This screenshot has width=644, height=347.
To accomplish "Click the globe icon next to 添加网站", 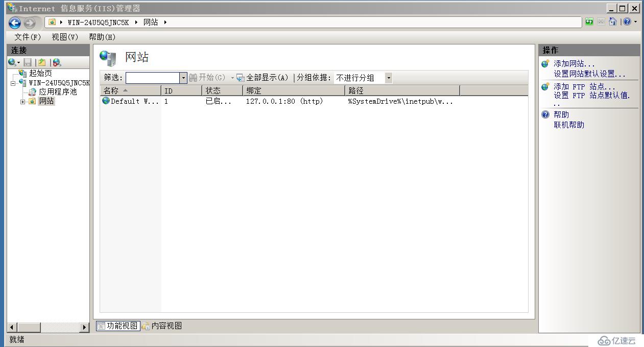I will [x=545, y=64].
